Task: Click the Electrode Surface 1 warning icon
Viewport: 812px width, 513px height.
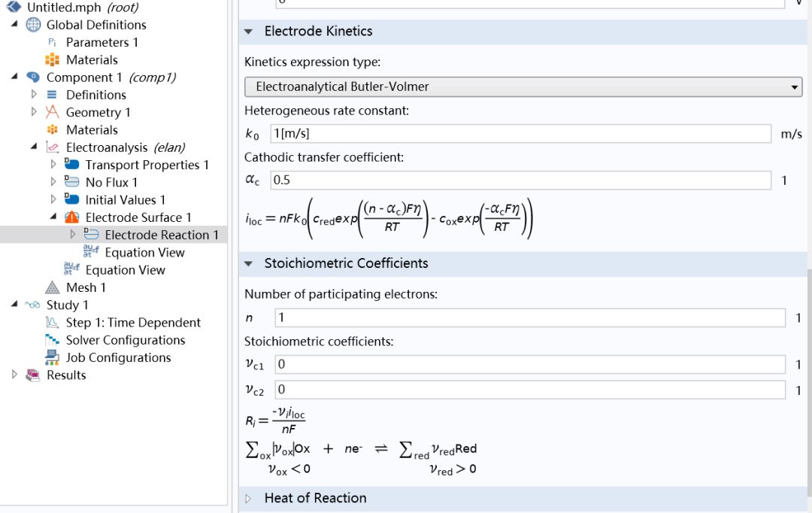Action: (x=71, y=217)
